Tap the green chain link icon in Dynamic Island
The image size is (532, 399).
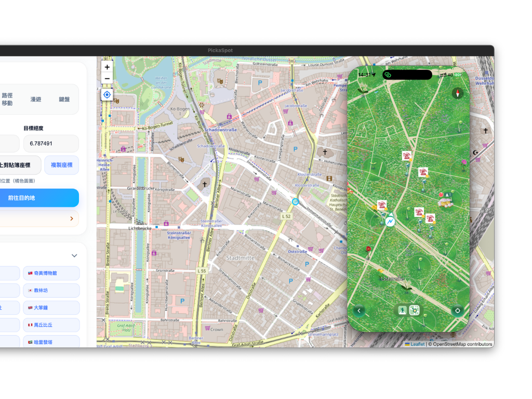click(388, 75)
